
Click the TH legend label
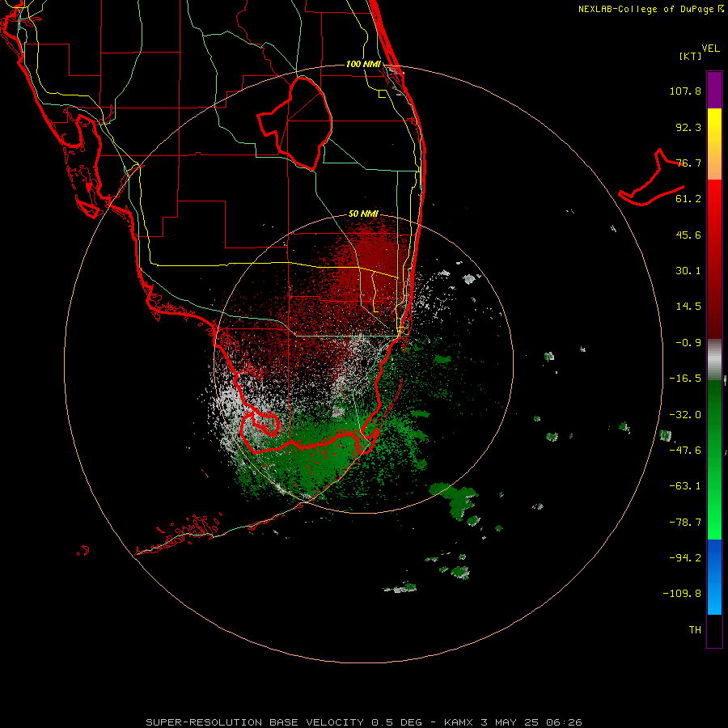coord(695,630)
